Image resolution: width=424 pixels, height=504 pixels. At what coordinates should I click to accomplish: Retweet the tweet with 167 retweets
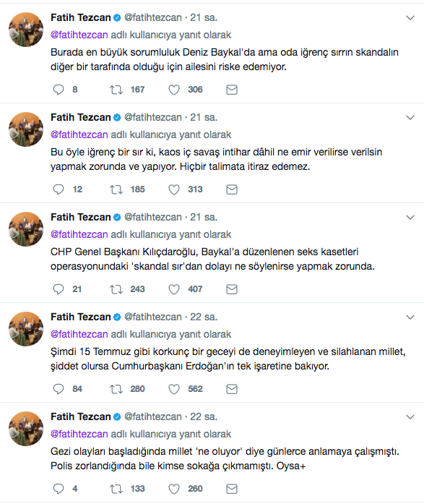(x=116, y=90)
